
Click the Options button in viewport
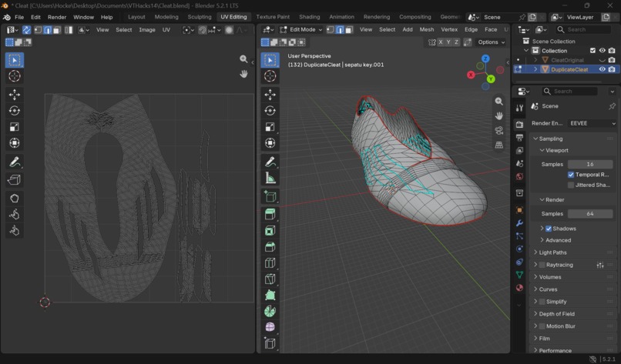point(491,42)
